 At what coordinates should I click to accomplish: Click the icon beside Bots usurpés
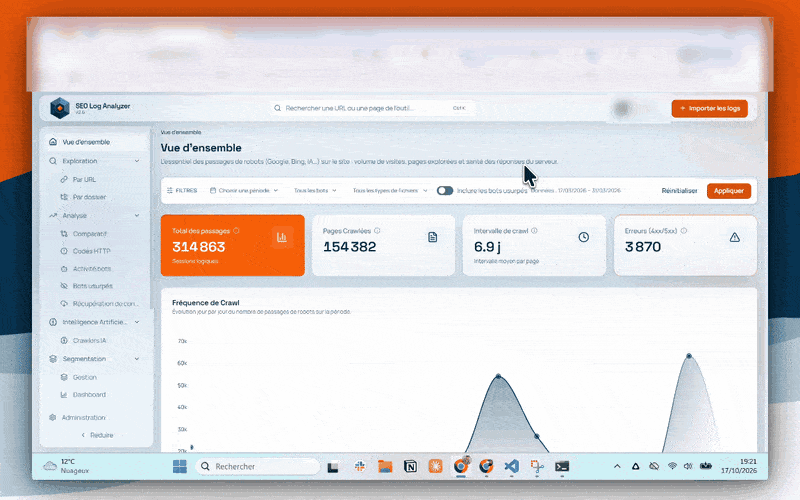click(64, 286)
